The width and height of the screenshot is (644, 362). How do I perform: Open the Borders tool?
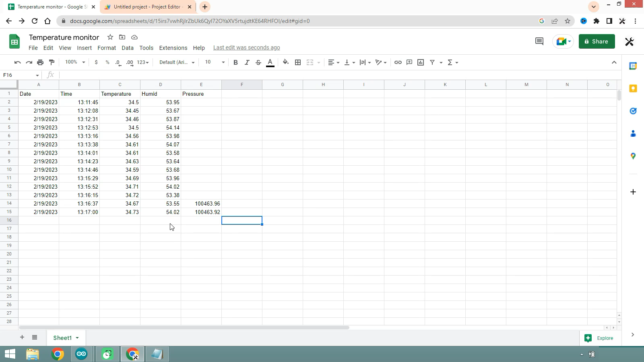pyautogui.click(x=298, y=62)
